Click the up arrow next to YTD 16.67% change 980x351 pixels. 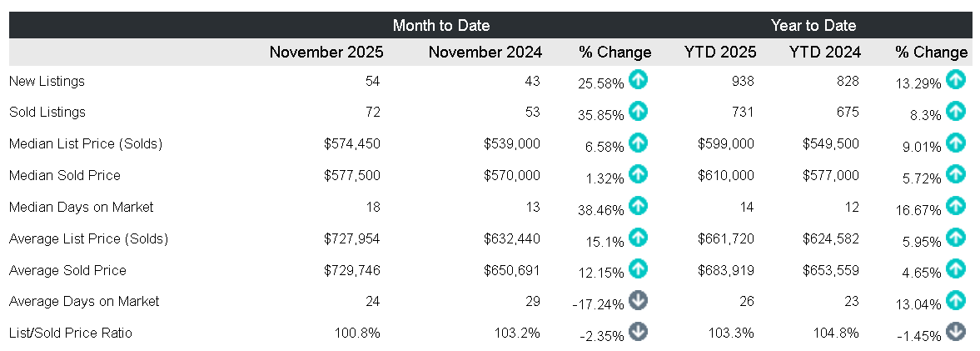[956, 205]
